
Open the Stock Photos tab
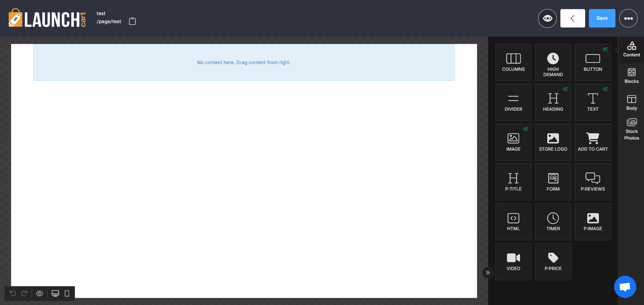click(x=632, y=130)
